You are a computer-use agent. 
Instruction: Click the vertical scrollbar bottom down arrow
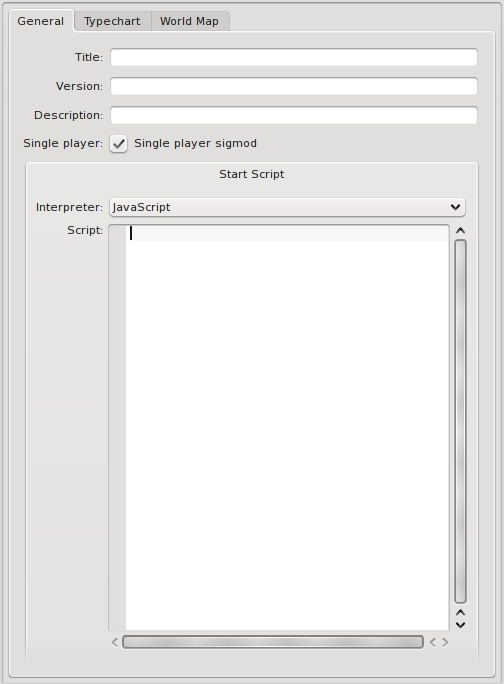(x=460, y=625)
